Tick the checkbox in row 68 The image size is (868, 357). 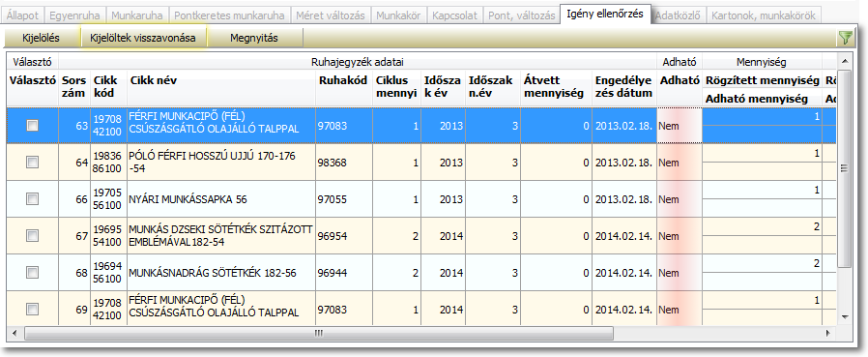click(x=33, y=272)
